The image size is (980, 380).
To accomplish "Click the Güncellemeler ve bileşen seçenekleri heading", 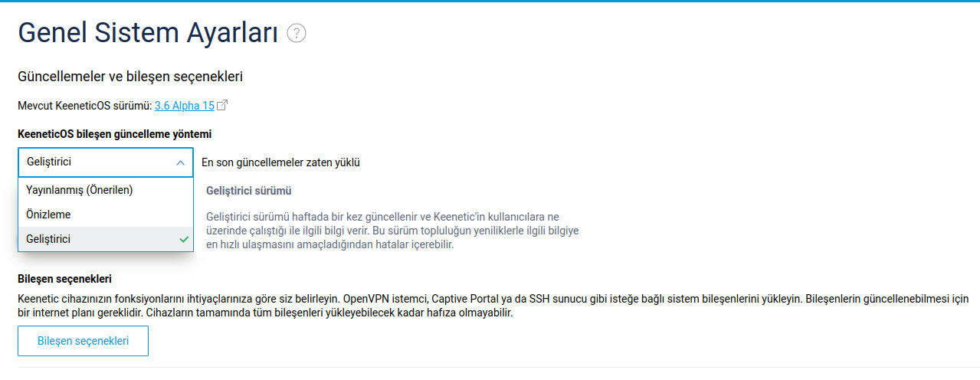I will pyautogui.click(x=130, y=77).
